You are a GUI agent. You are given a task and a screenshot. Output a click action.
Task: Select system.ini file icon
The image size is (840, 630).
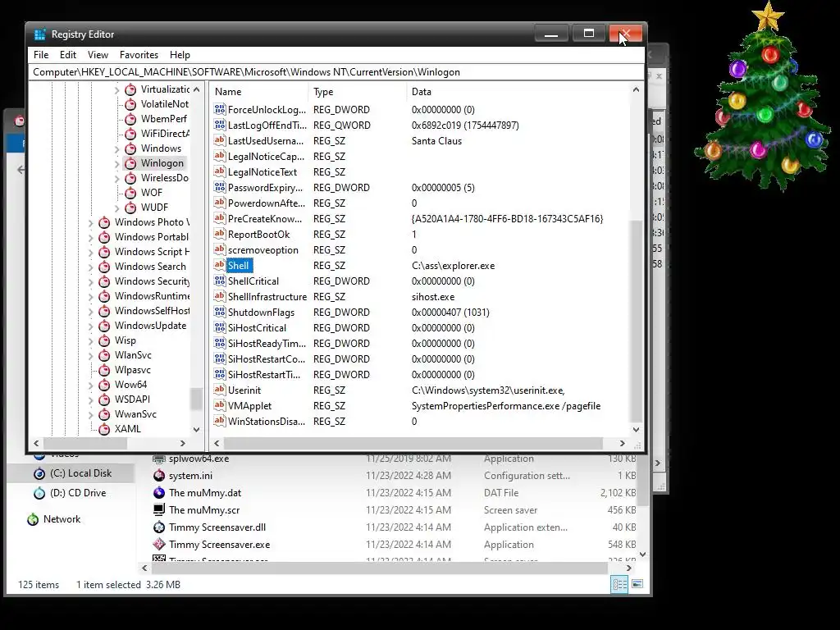click(x=159, y=475)
